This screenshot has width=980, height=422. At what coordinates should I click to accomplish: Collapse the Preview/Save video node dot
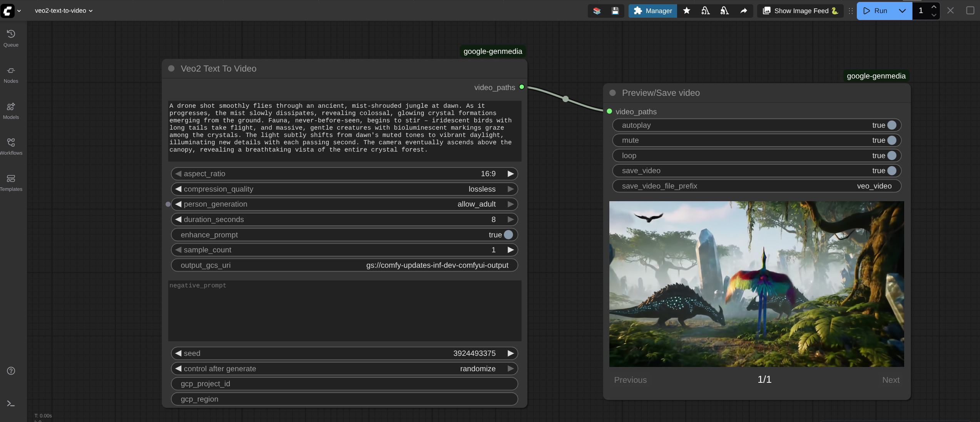(613, 93)
